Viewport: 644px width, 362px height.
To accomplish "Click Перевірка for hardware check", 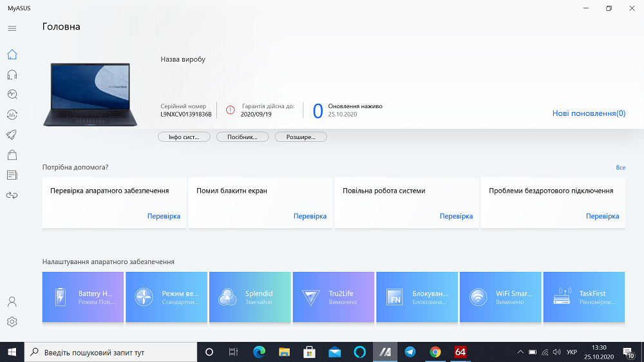I will (164, 216).
